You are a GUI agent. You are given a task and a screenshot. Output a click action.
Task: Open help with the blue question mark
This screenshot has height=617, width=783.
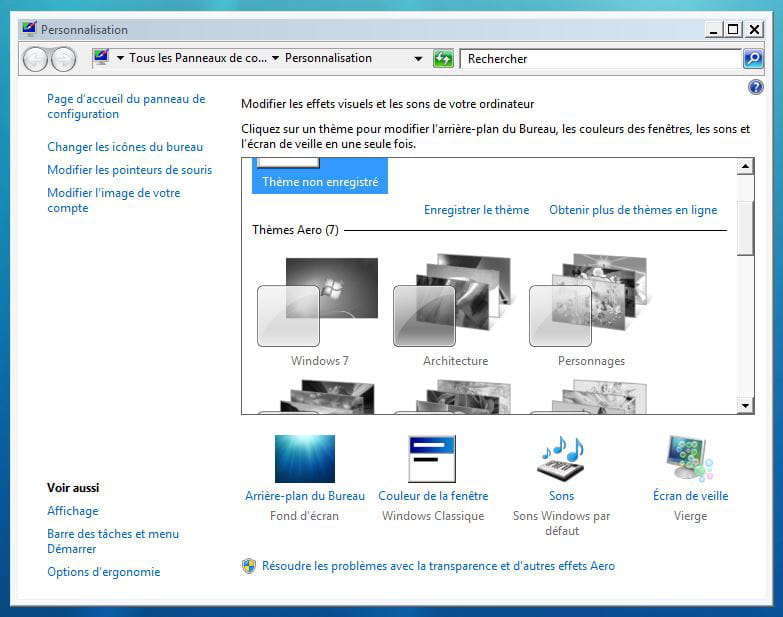[x=756, y=87]
